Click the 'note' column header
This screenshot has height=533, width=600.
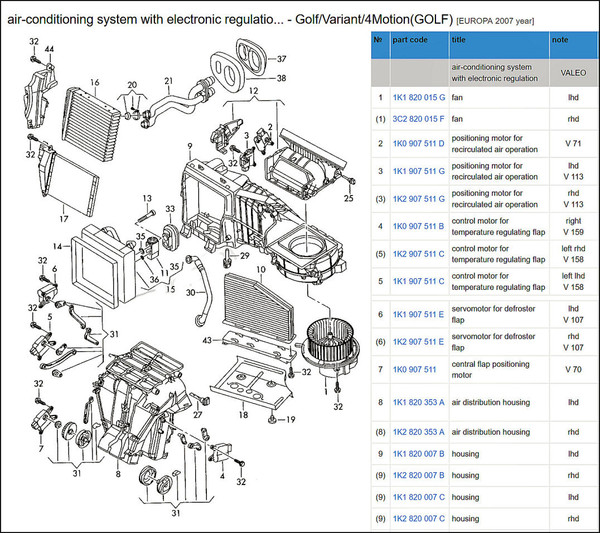point(560,41)
